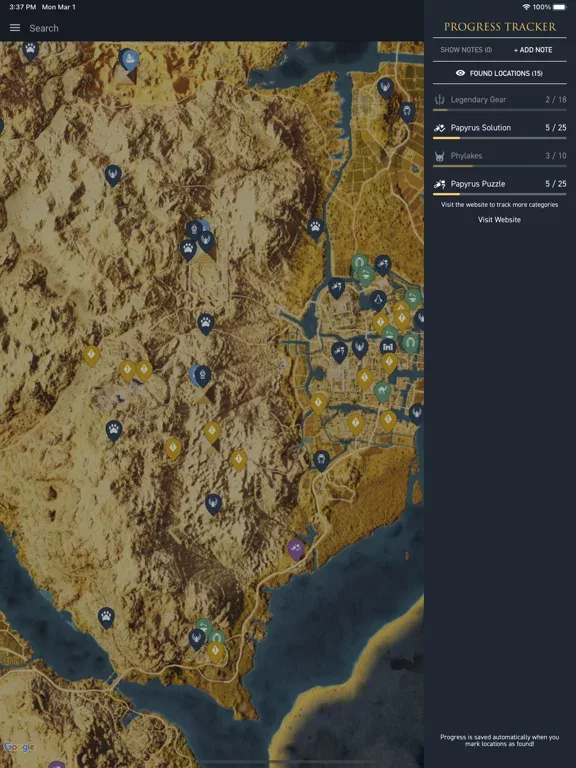Viewport: 576px width, 768px height.
Task: Select eagle marker beside southern green markers
Action: point(196,639)
